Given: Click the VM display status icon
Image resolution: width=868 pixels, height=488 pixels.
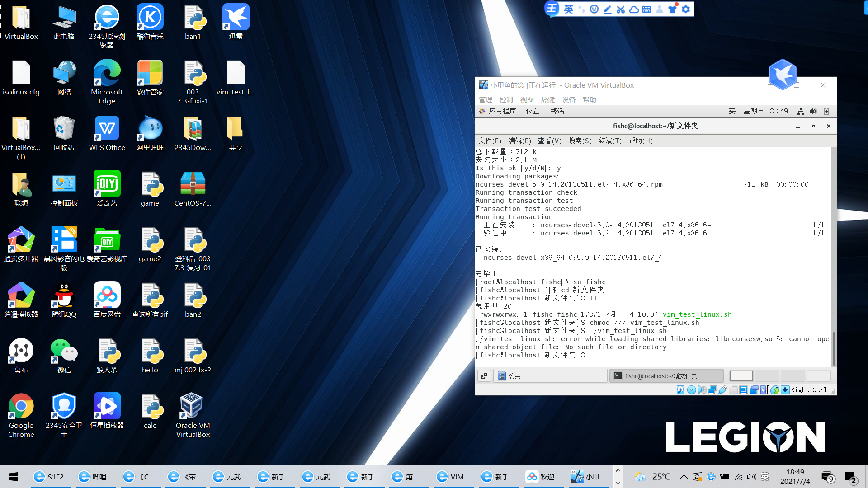Looking at the screenshot, I should 743,390.
